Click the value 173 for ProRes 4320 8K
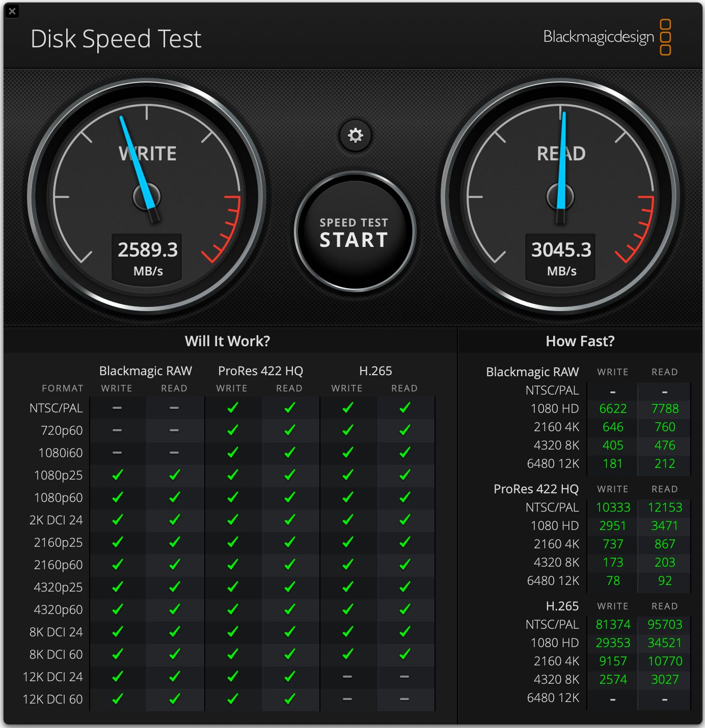This screenshot has height=728, width=705. (x=613, y=563)
